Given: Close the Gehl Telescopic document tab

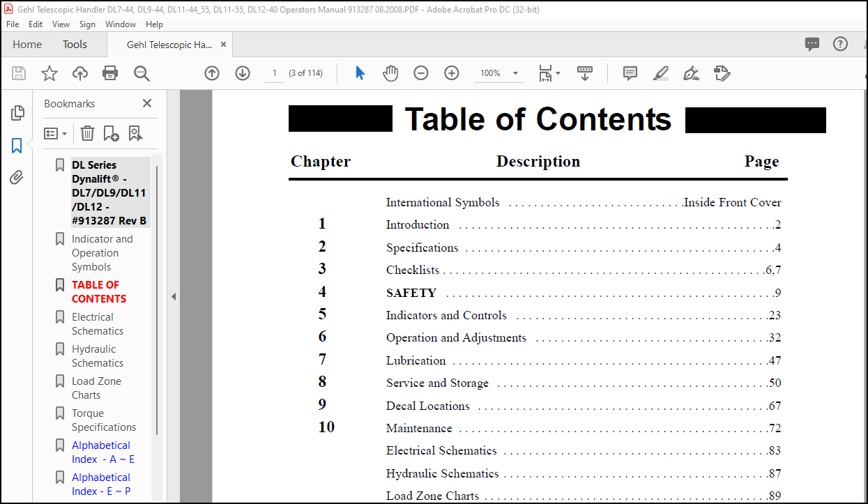Looking at the screenshot, I should (223, 44).
